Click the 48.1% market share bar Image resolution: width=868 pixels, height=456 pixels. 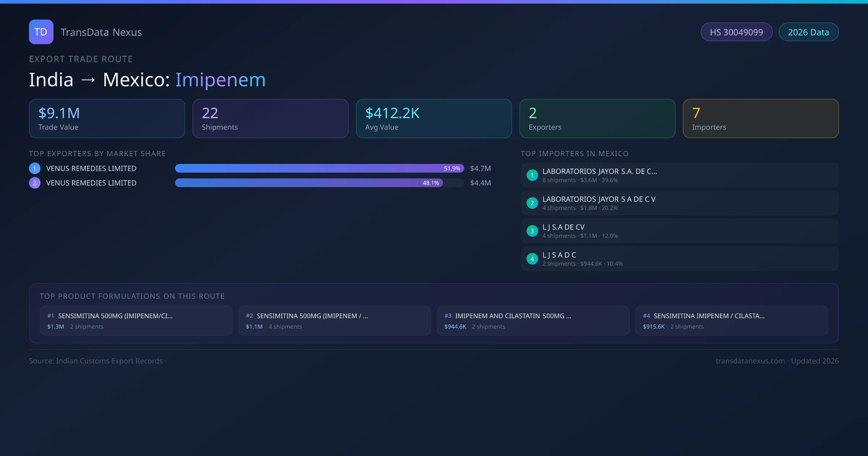point(309,183)
